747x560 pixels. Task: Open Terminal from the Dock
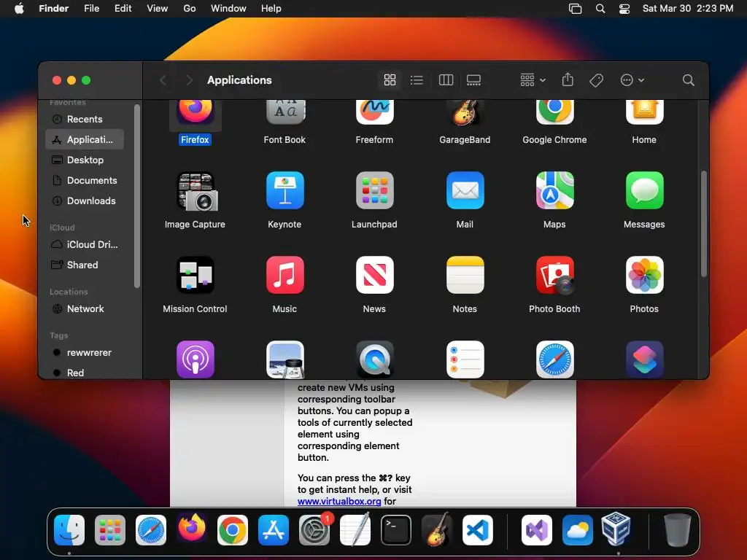[x=396, y=530]
